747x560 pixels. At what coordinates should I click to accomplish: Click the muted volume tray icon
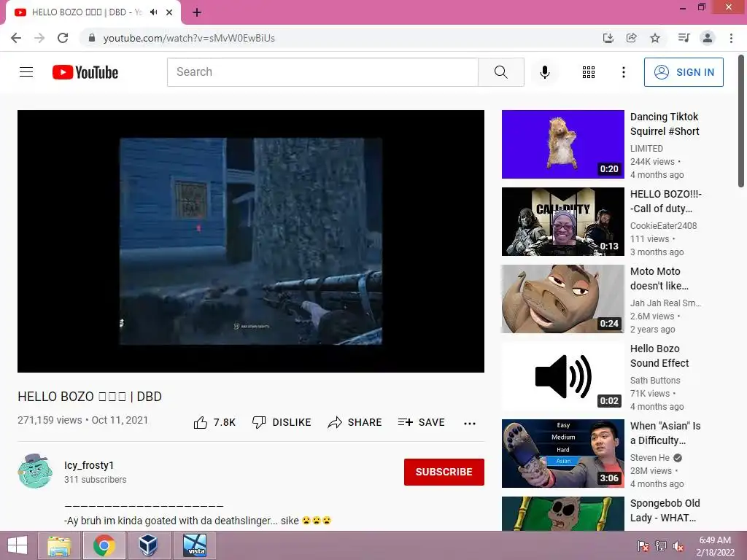click(678, 546)
